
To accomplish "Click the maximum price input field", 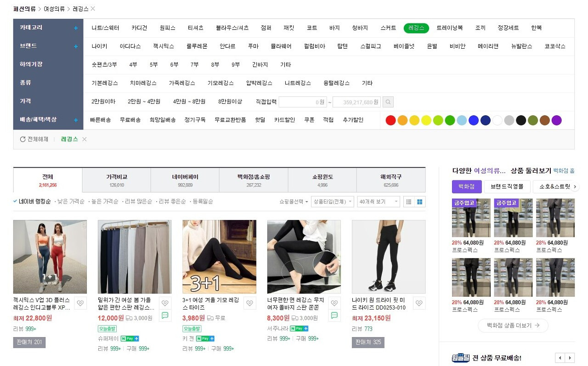I will click(357, 102).
